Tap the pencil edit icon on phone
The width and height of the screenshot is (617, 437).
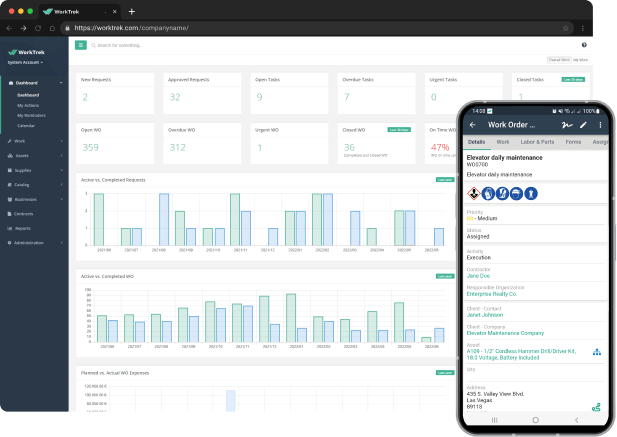583,125
